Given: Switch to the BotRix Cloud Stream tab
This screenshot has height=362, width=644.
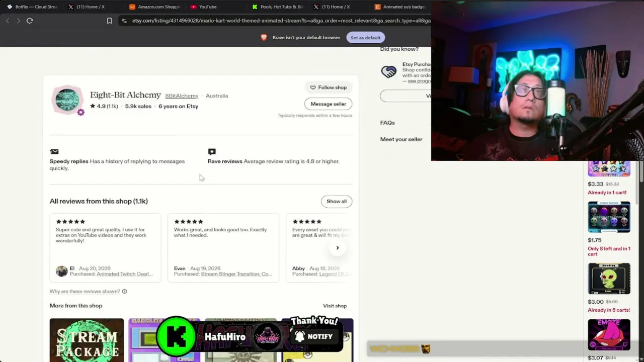Looking at the screenshot, I should (x=32, y=7).
